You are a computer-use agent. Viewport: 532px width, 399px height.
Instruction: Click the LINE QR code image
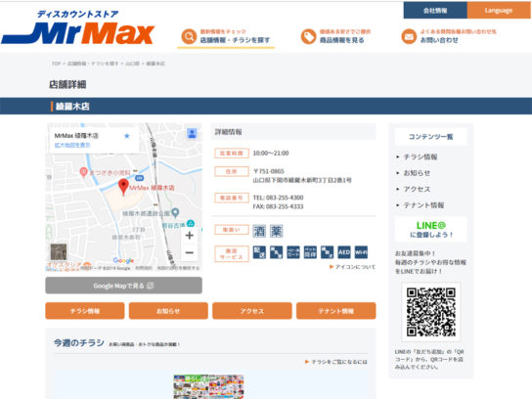click(x=431, y=312)
